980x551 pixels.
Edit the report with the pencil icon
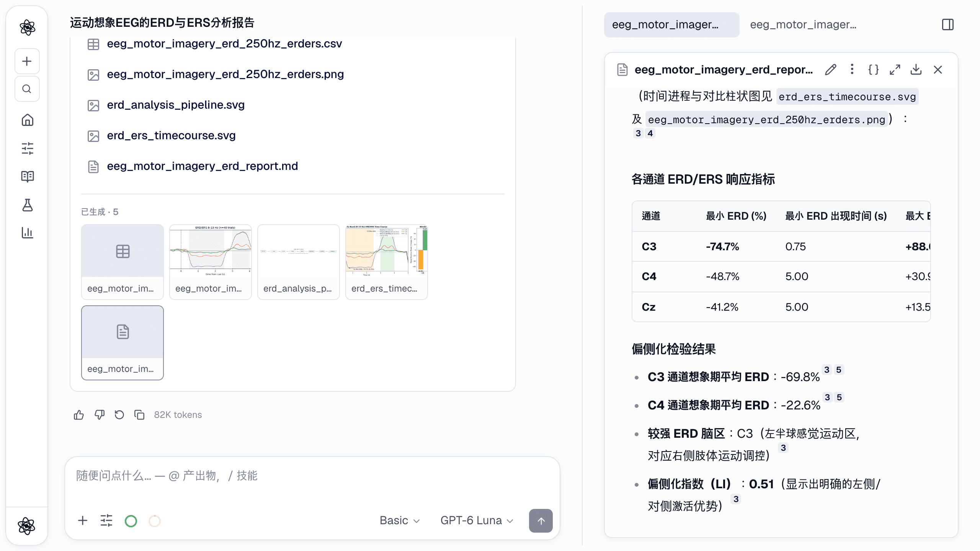[831, 70]
